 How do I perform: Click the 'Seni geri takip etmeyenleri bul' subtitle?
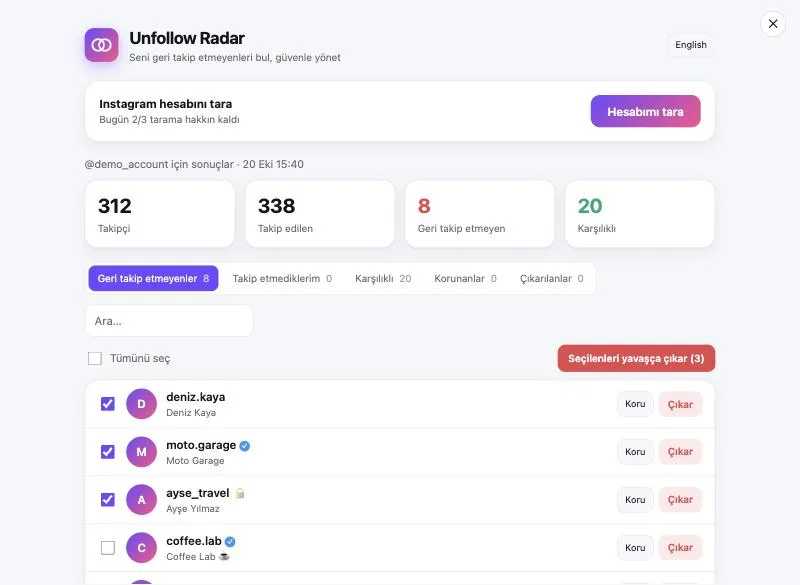pos(200,58)
